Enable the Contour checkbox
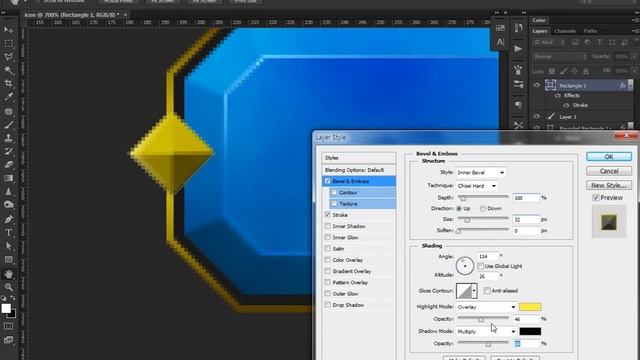 334,192
